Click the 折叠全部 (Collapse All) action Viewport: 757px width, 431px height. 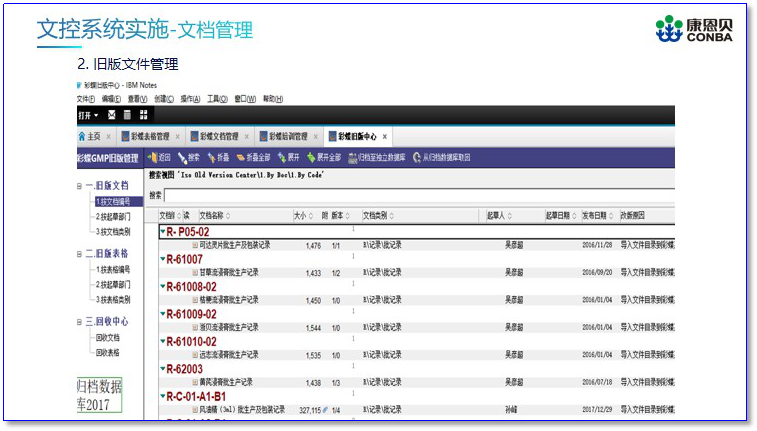(255, 158)
